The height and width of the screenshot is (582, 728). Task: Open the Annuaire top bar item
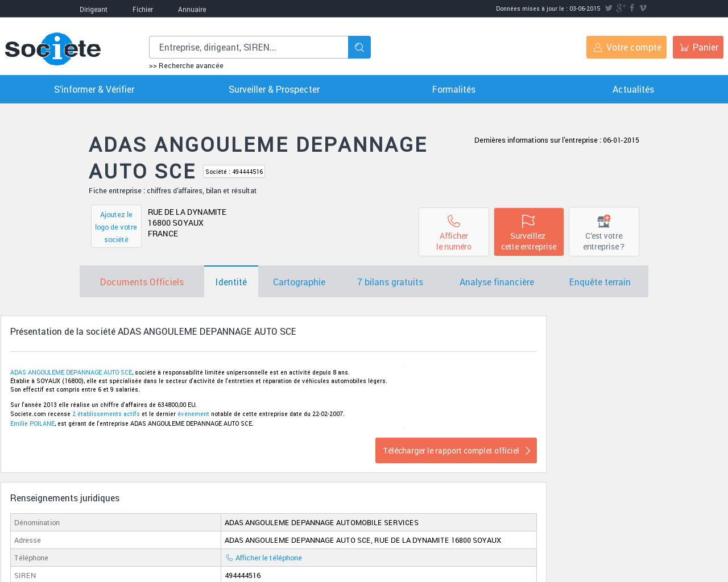tap(192, 9)
